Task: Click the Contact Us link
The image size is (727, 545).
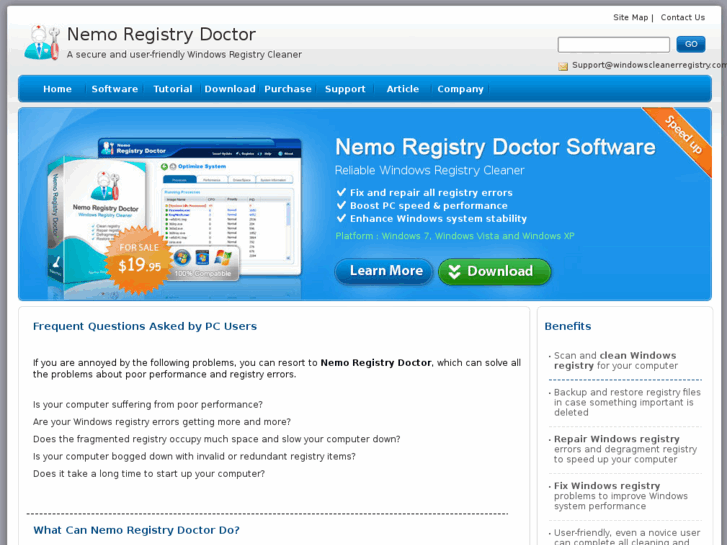Action: click(x=682, y=18)
